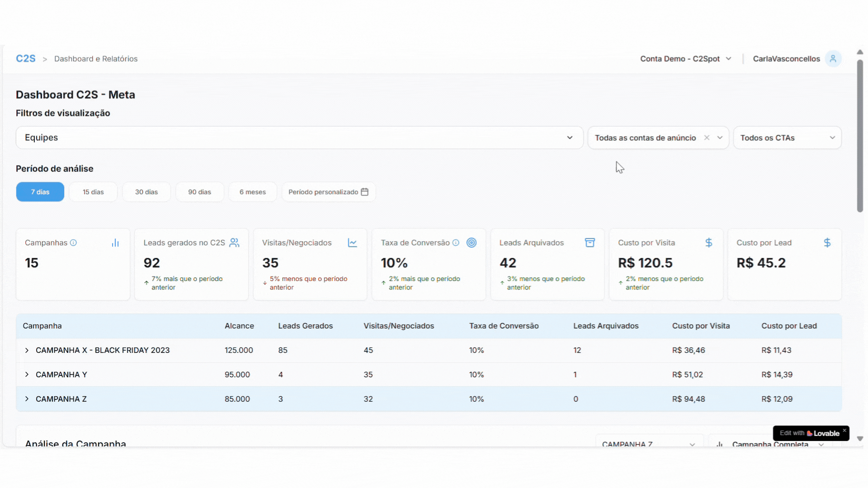Select the 30 dias period
868x488 pixels.
click(x=146, y=192)
